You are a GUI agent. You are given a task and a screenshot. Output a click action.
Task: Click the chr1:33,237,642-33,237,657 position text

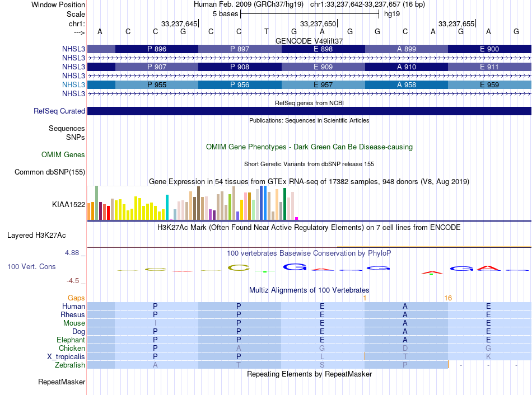367,4
